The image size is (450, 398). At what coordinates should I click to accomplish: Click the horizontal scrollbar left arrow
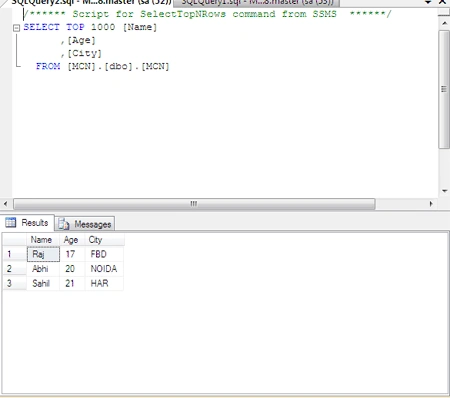[5, 204]
